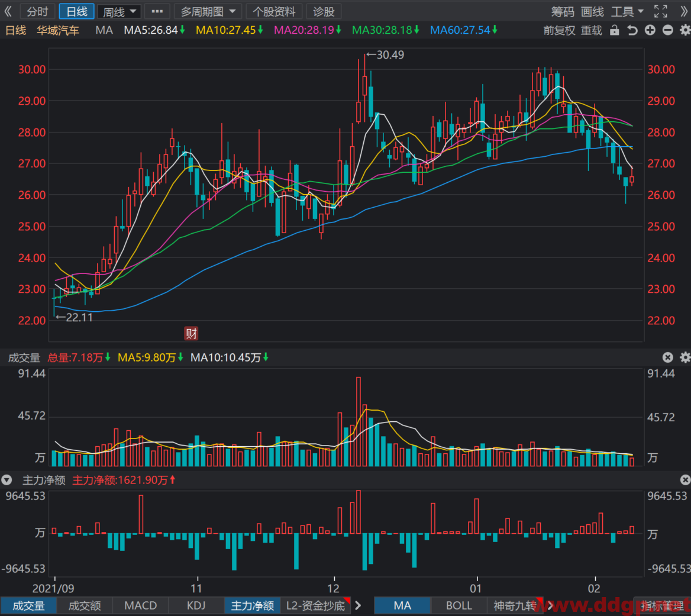Click the expand right double-chevron icon
Viewport: 691px width, 616px height.
click(684, 11)
